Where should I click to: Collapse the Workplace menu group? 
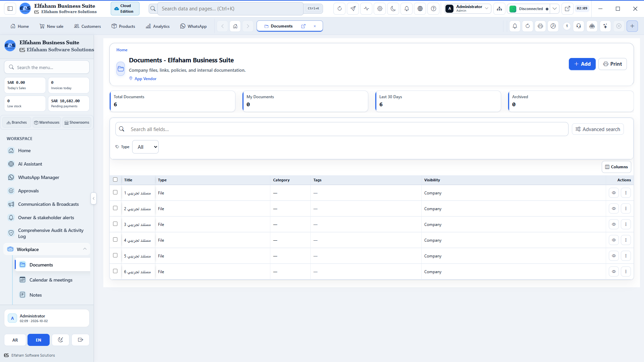pyautogui.click(x=47, y=249)
